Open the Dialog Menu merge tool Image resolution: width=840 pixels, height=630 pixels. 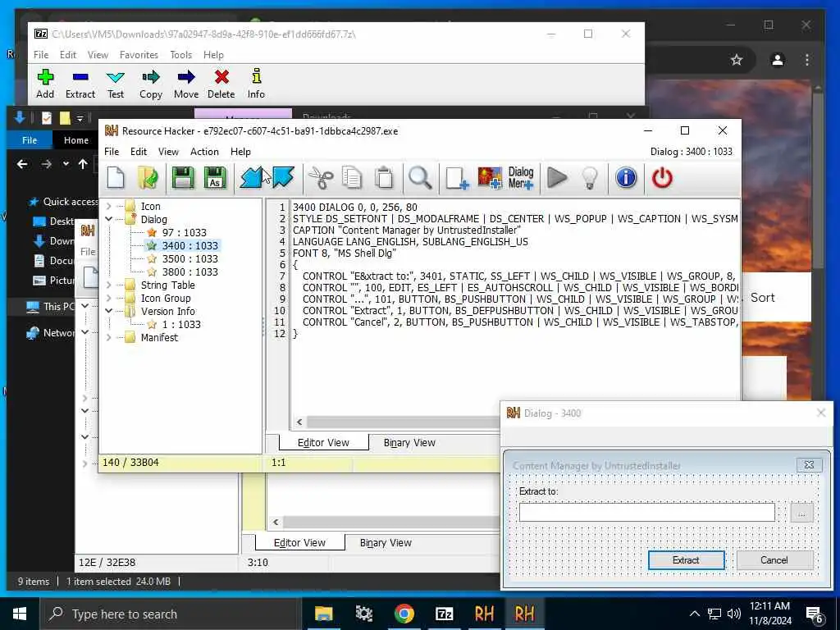(x=521, y=178)
